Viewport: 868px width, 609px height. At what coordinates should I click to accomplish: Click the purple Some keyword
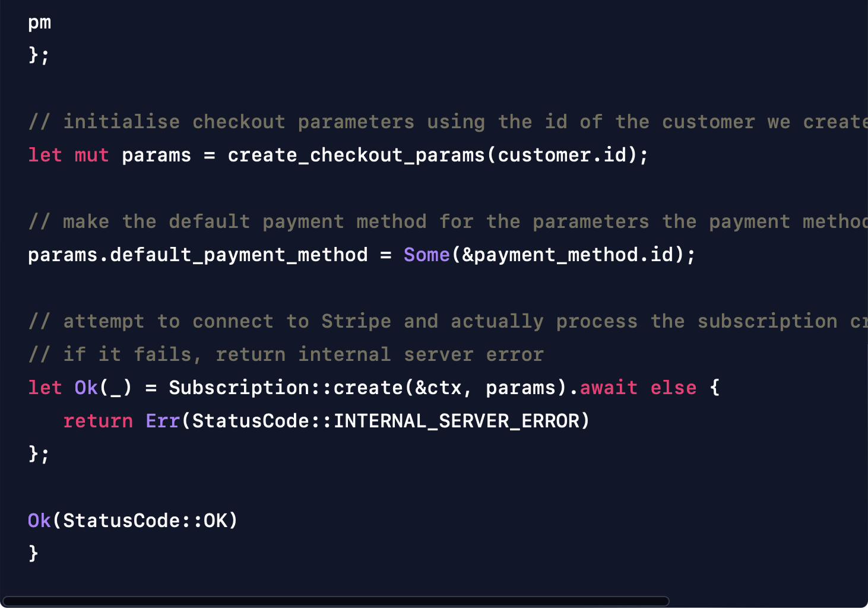coord(426,255)
